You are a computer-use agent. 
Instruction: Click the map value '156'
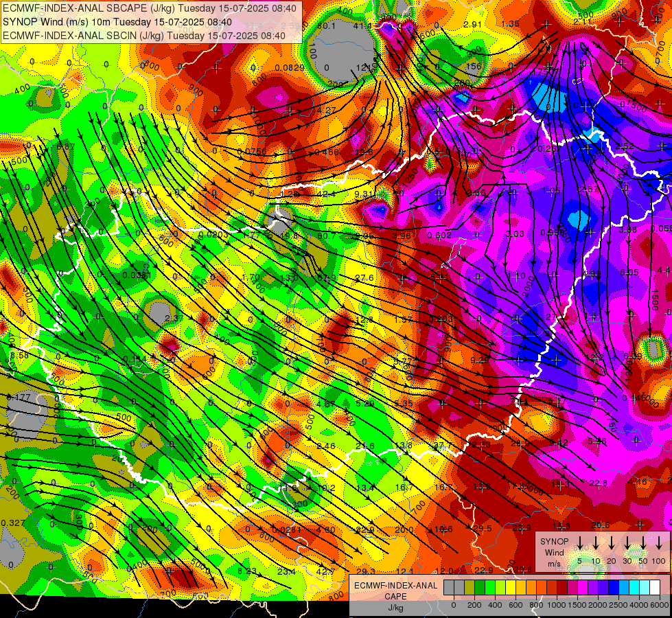click(x=474, y=67)
